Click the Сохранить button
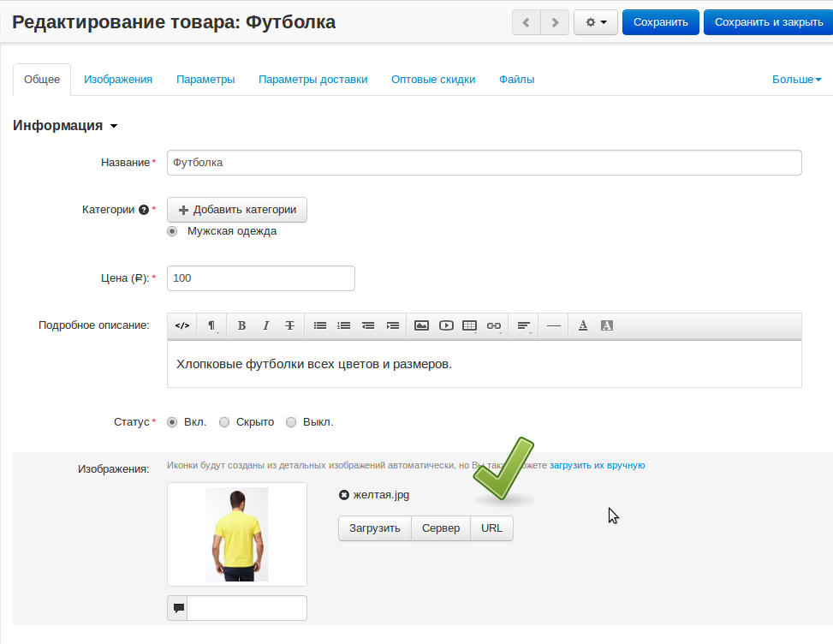The width and height of the screenshot is (833, 644). coord(660,22)
